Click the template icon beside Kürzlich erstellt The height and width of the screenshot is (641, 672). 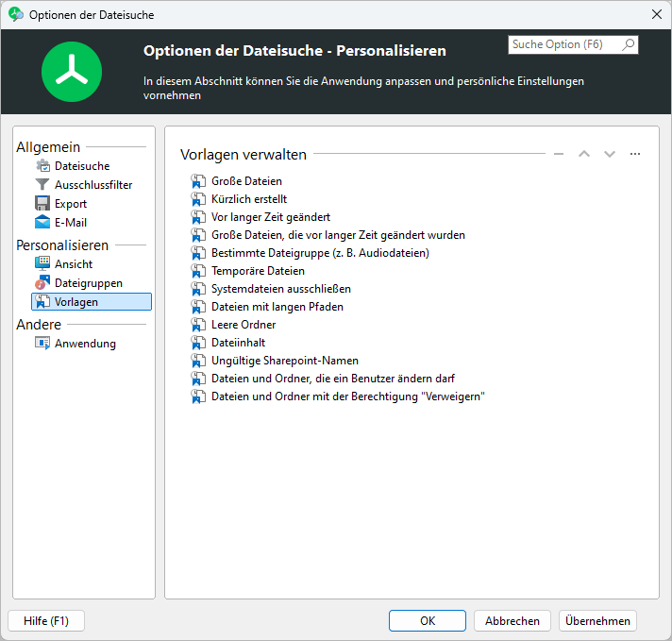click(198, 199)
